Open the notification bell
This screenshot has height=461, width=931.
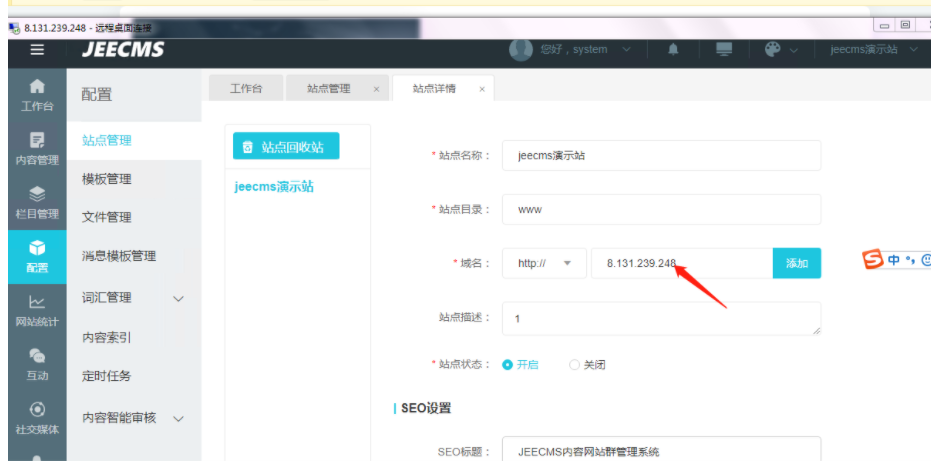pos(673,50)
